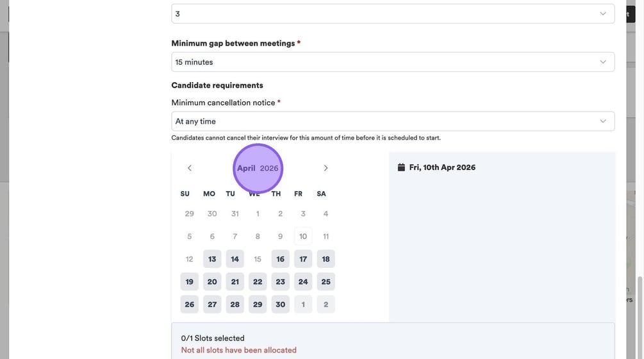Image resolution: width=644 pixels, height=359 pixels.
Task: Click the calendar icon beside Fri, 10th Apr
Action: point(401,167)
